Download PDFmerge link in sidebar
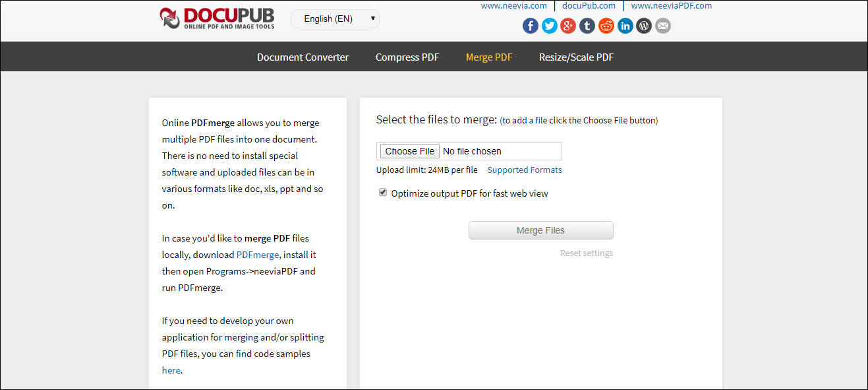 pos(258,255)
